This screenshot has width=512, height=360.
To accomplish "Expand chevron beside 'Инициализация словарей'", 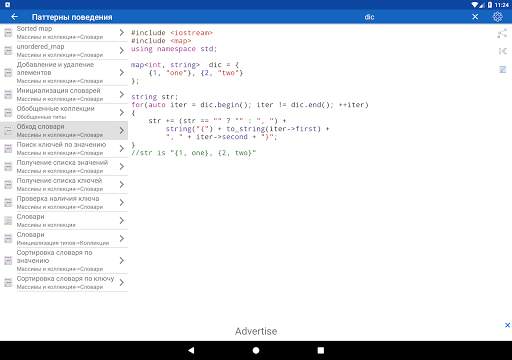I will (122, 95).
